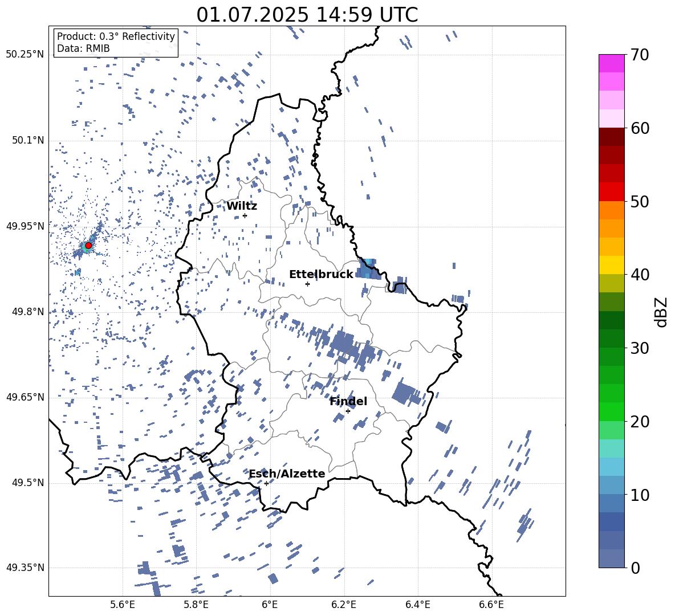Viewport: 675px width, 616px height.
Task: Click the 50.1°N latitude label
Action: tap(28, 141)
